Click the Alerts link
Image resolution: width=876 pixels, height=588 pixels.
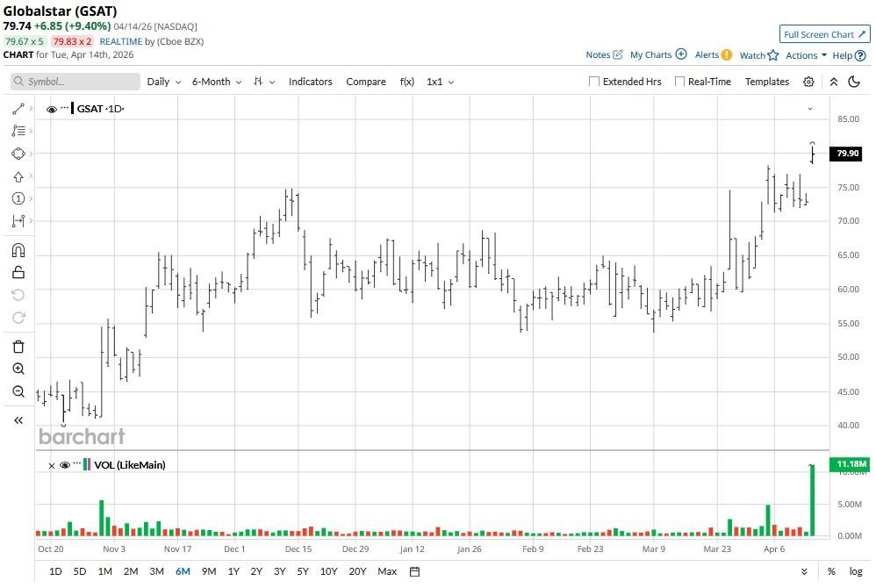[x=707, y=54]
